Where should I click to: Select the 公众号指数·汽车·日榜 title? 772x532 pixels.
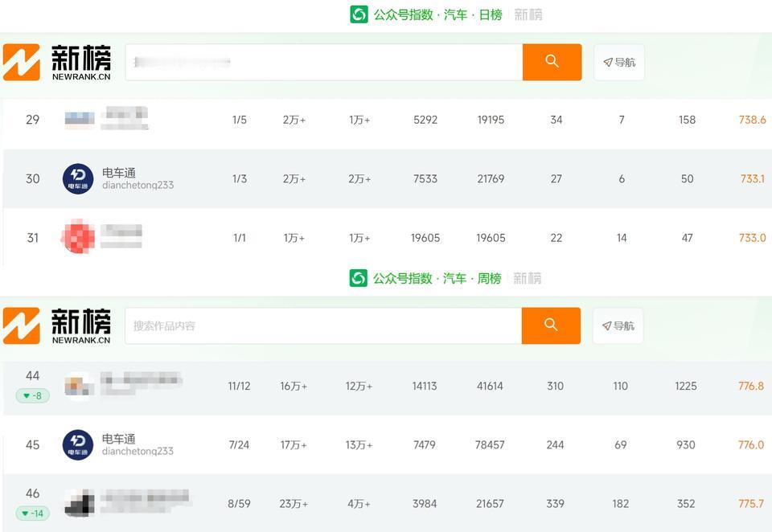438,14
